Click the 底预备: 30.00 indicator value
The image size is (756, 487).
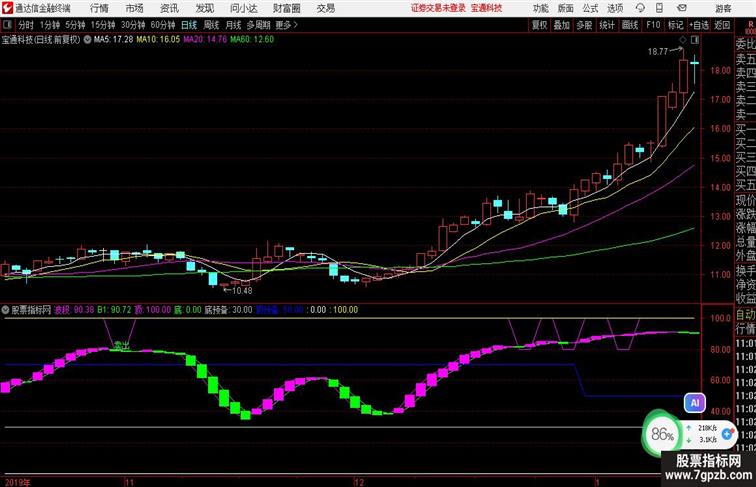[228, 310]
